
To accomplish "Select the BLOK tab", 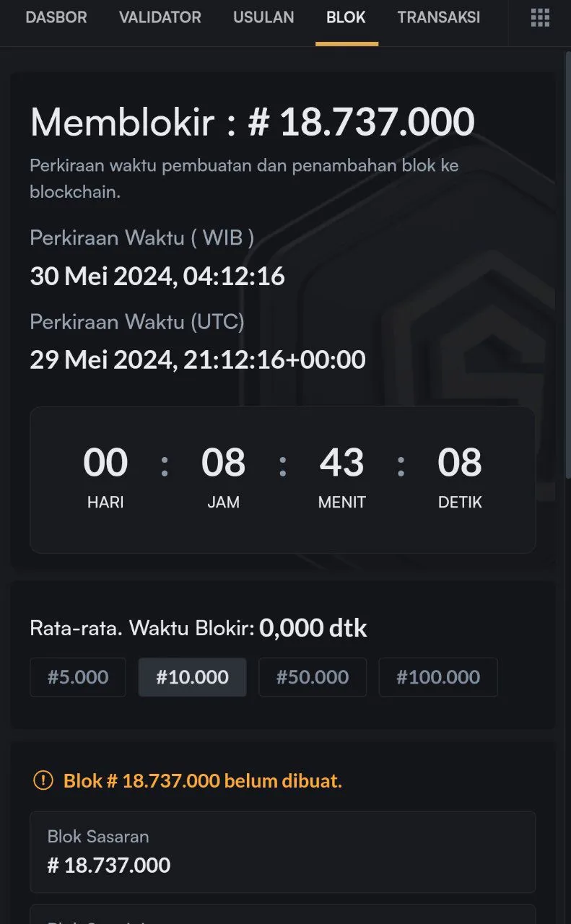I will coord(346,18).
